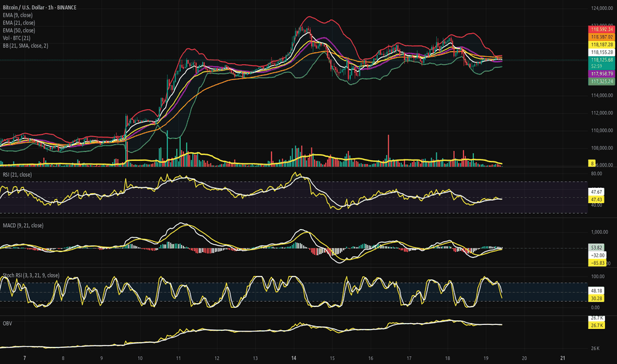Select the RSI (21, close) pane label
The image size is (617, 364).
pyautogui.click(x=17, y=175)
